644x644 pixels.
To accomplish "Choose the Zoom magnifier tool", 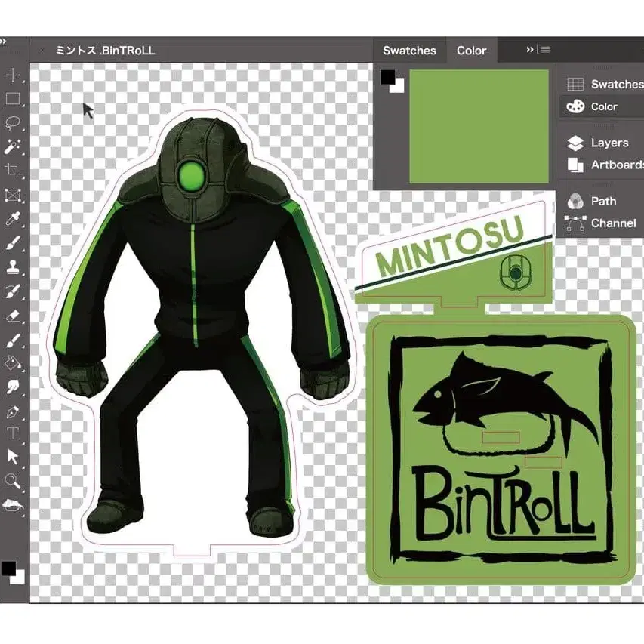I will coord(13,481).
